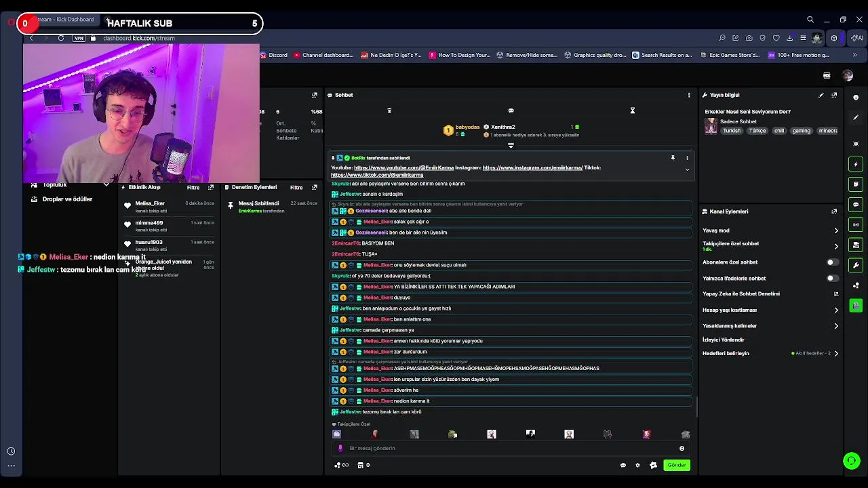The height and width of the screenshot is (488, 868).
Task: Click the green filled sidebar icon
Action: coord(856,306)
